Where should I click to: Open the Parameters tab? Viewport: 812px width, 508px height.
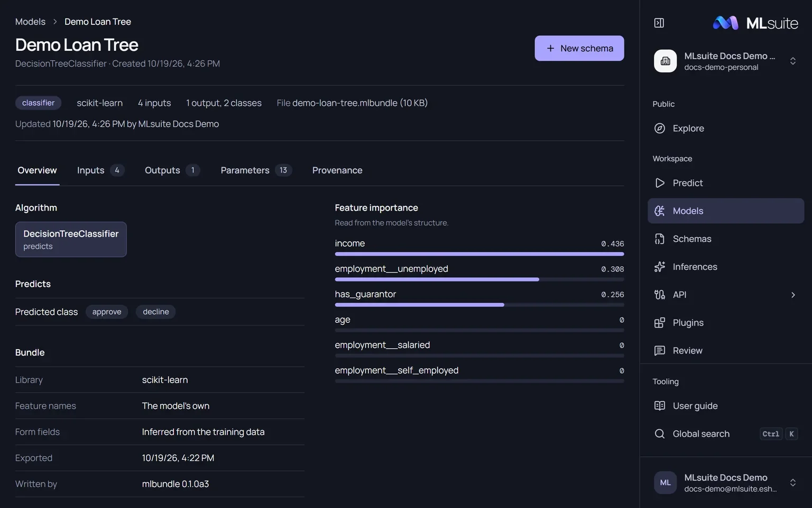click(x=256, y=170)
